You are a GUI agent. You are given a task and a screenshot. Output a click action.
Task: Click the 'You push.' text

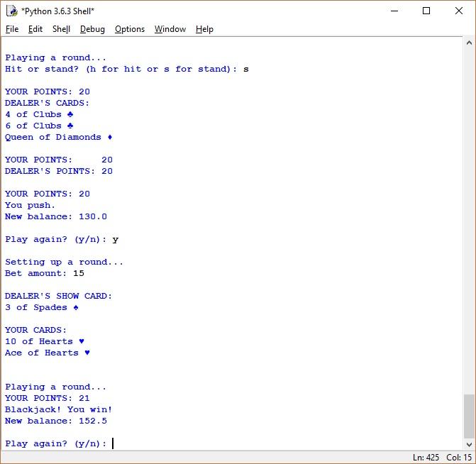(30, 205)
